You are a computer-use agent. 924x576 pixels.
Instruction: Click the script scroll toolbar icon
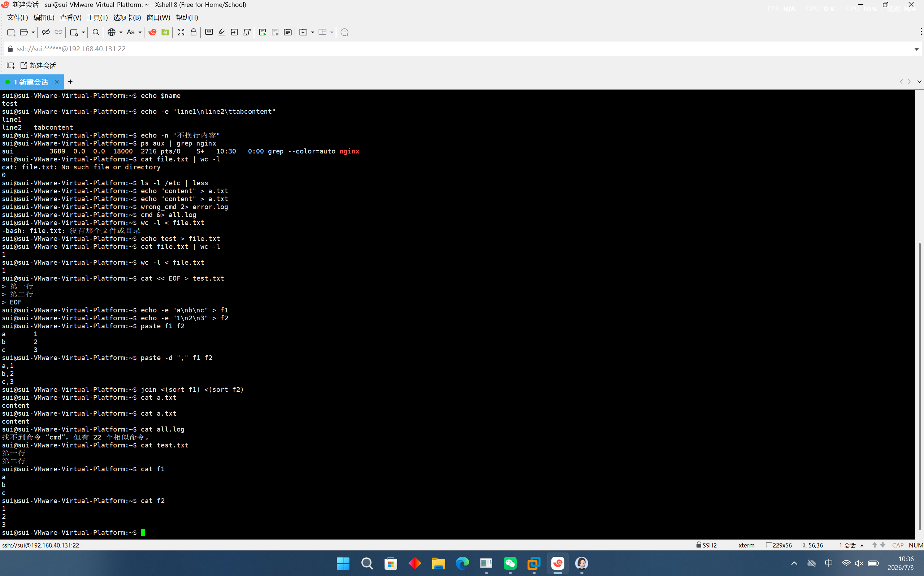click(247, 33)
